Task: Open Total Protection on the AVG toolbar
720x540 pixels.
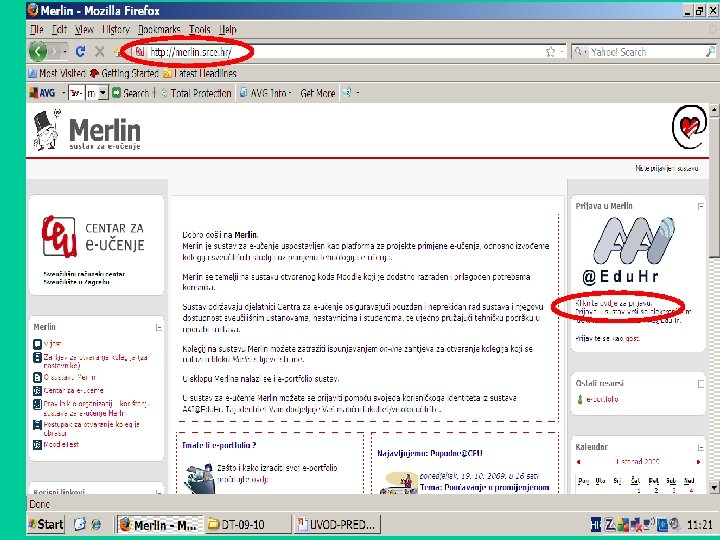Action: coord(196,93)
